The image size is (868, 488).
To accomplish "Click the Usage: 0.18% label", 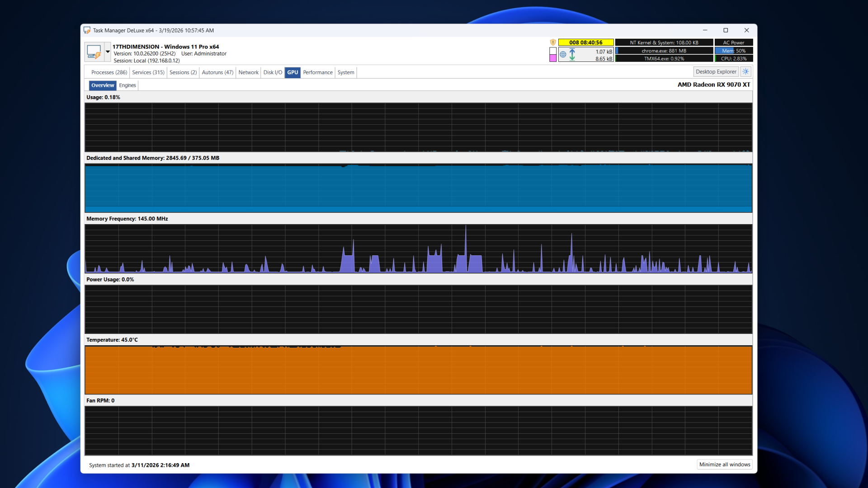I will [104, 97].
